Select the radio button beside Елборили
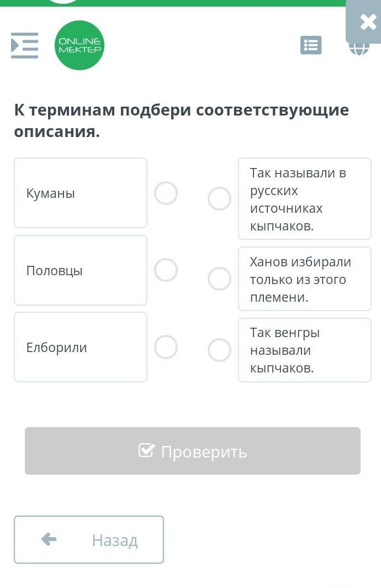Image resolution: width=381 pixels, height=588 pixels. tap(166, 347)
